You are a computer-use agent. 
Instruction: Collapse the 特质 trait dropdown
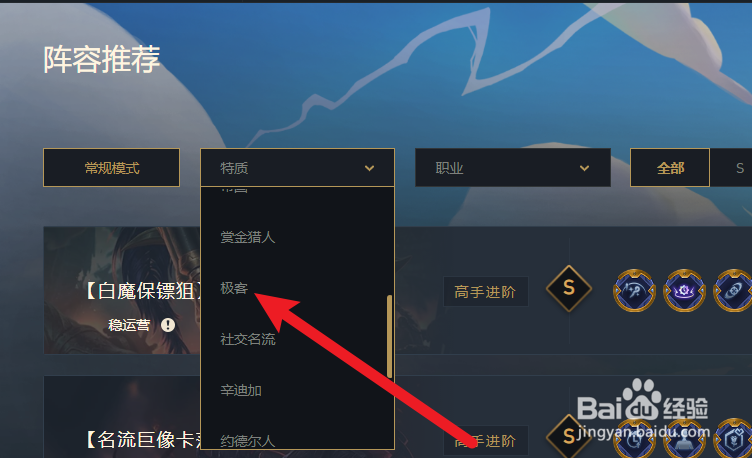(297, 167)
